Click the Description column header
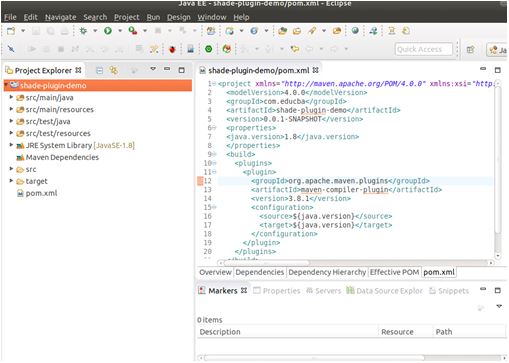 coord(287,332)
